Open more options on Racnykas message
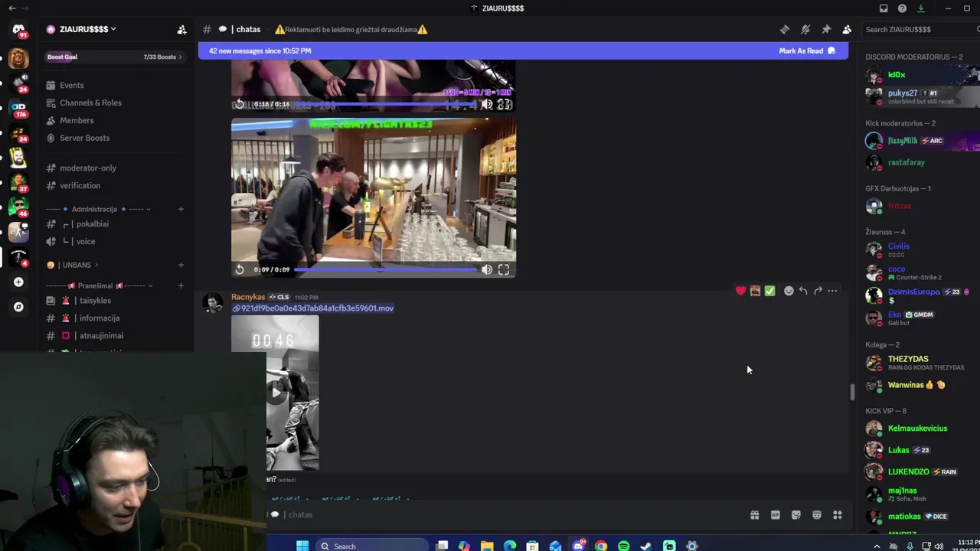The height and width of the screenshot is (551, 980). click(x=832, y=291)
